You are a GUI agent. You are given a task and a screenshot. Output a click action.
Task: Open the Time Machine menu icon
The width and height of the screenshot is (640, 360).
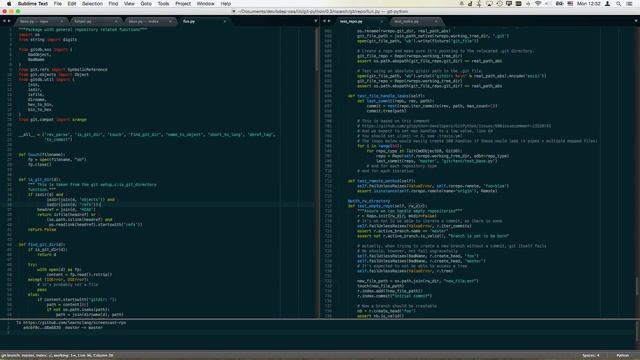(x=499, y=4)
